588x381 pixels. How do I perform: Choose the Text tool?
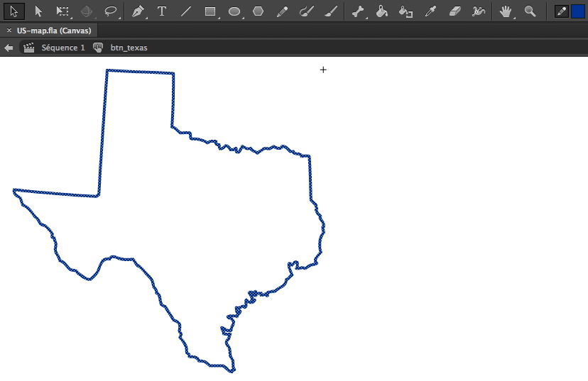point(162,11)
